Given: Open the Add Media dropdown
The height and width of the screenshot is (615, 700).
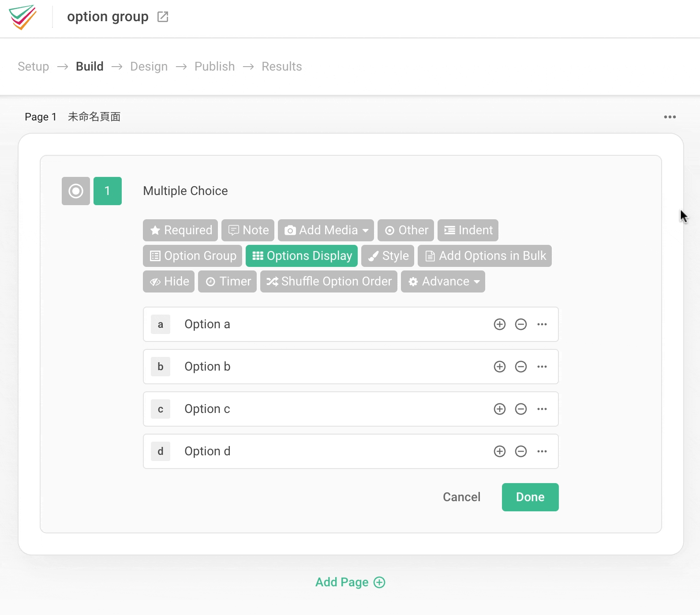Looking at the screenshot, I should (326, 230).
